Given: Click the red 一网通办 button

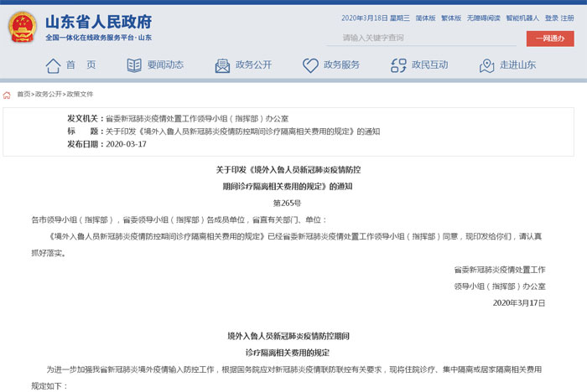Looking at the screenshot, I should coord(549,39).
